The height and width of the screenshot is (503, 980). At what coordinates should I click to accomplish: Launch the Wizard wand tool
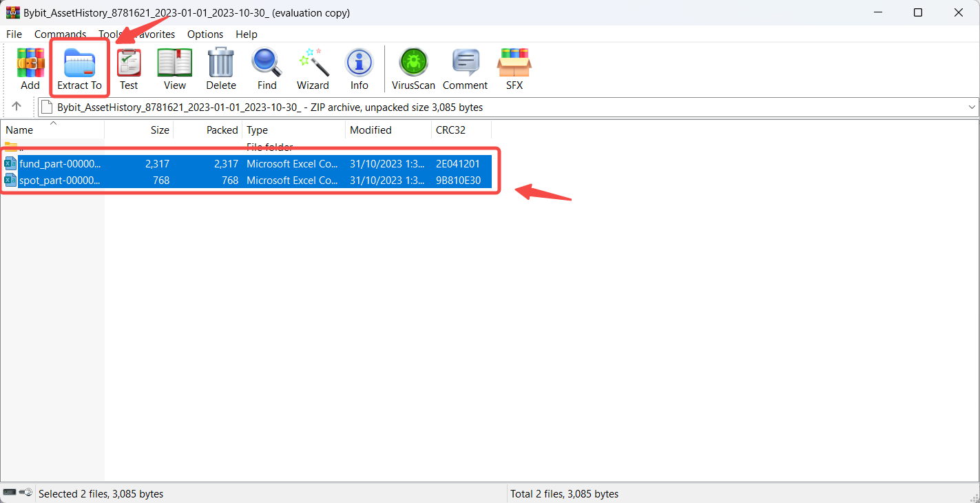point(313,69)
